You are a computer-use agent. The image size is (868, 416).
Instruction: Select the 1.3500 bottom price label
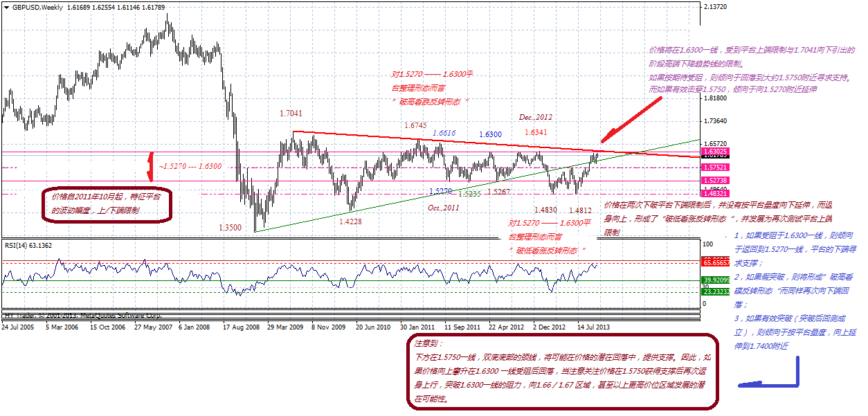pyautogui.click(x=230, y=227)
